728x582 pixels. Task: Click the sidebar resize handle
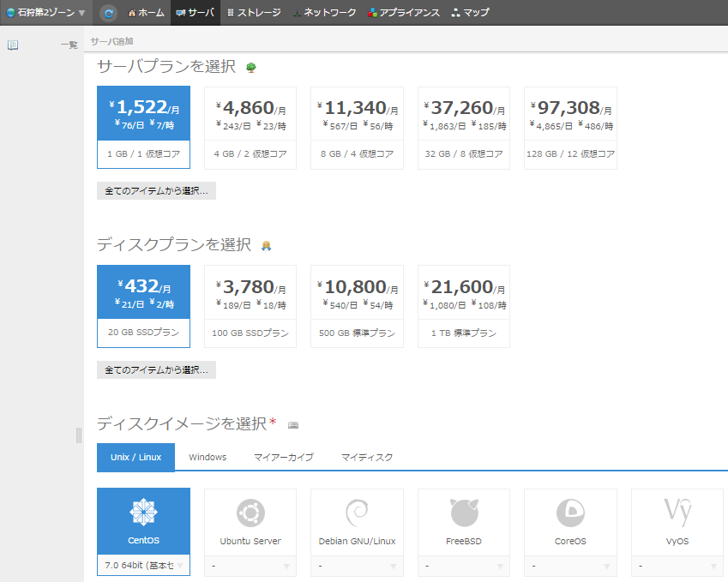[79, 435]
